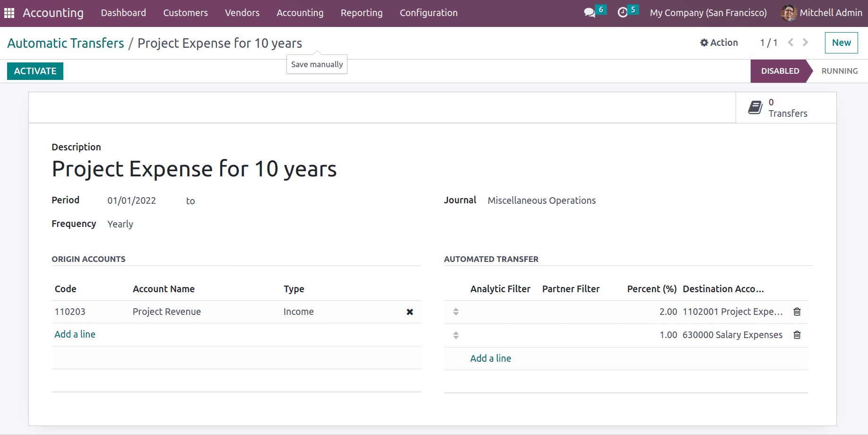
Task: Open the activities clock icon
Action: click(x=623, y=13)
